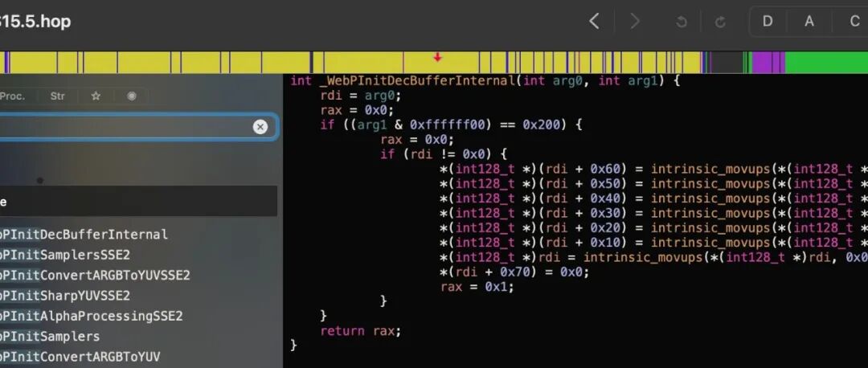Image resolution: width=868 pixels, height=368 pixels.
Task: Click the red arrow position marker in navigation bar
Action: pos(437,57)
